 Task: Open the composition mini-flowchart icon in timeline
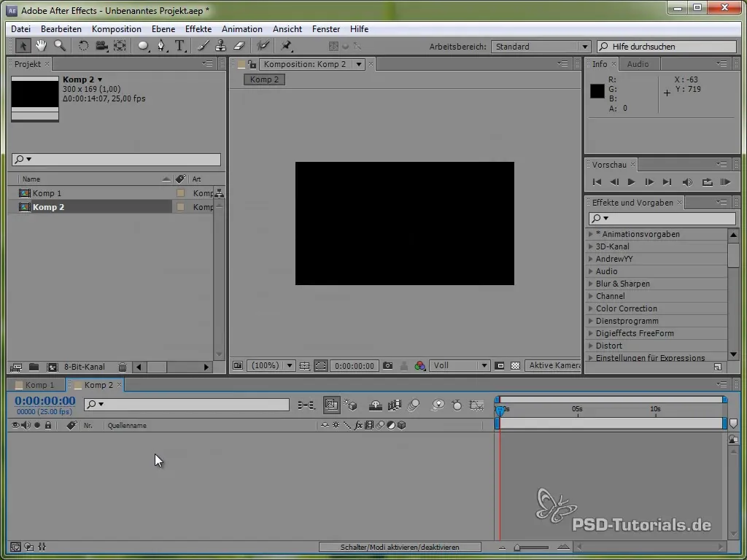pos(306,405)
